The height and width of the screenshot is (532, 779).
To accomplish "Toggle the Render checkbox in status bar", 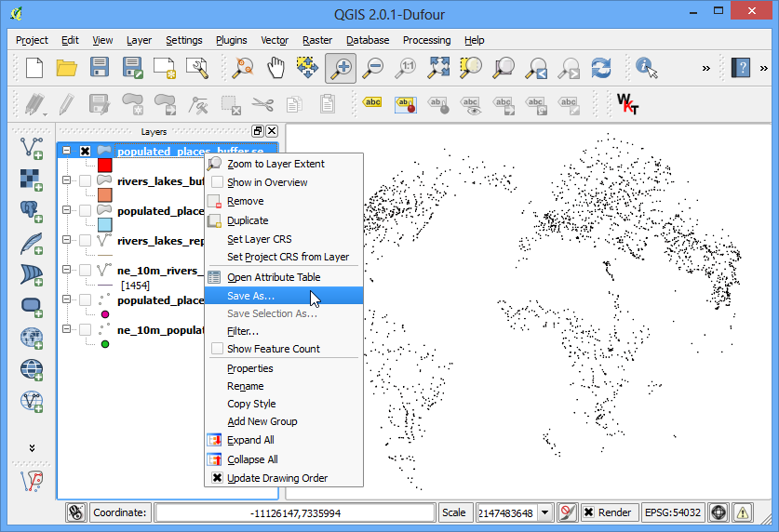I will point(588,512).
